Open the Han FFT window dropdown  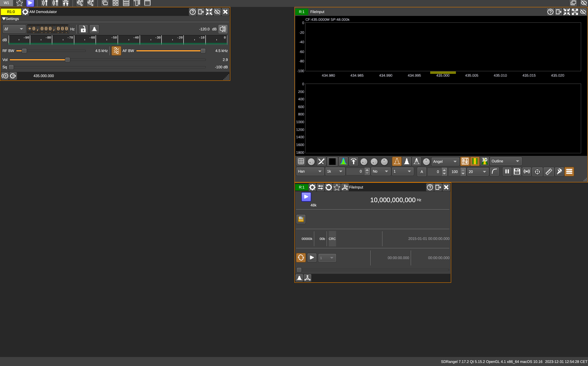point(310,171)
